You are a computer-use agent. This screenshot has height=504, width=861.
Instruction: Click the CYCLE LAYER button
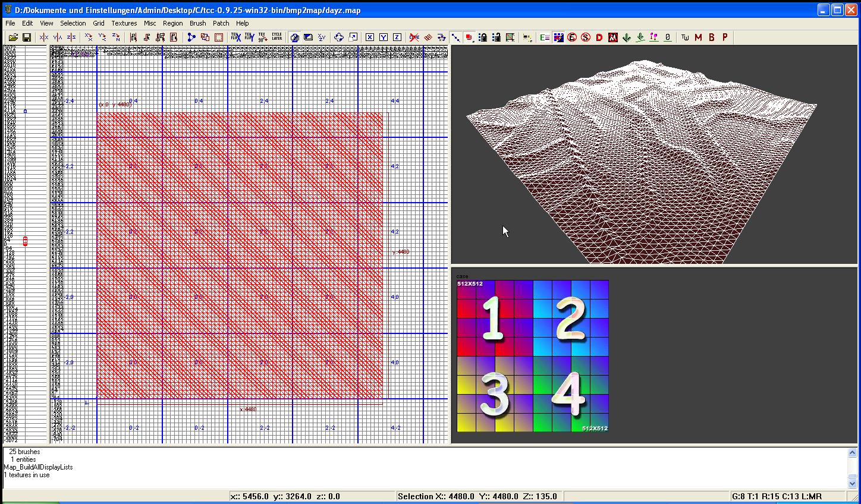277,37
